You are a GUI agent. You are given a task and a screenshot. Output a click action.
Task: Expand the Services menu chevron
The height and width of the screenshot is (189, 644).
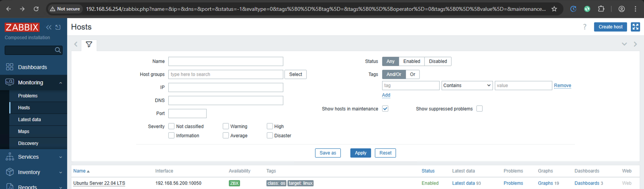[x=61, y=157]
